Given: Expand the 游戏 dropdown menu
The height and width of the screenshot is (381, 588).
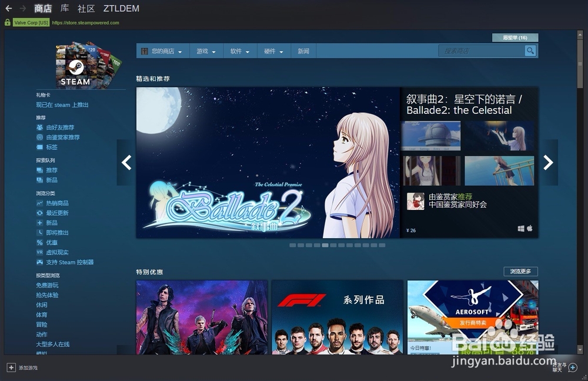Looking at the screenshot, I should pyautogui.click(x=214, y=52).
